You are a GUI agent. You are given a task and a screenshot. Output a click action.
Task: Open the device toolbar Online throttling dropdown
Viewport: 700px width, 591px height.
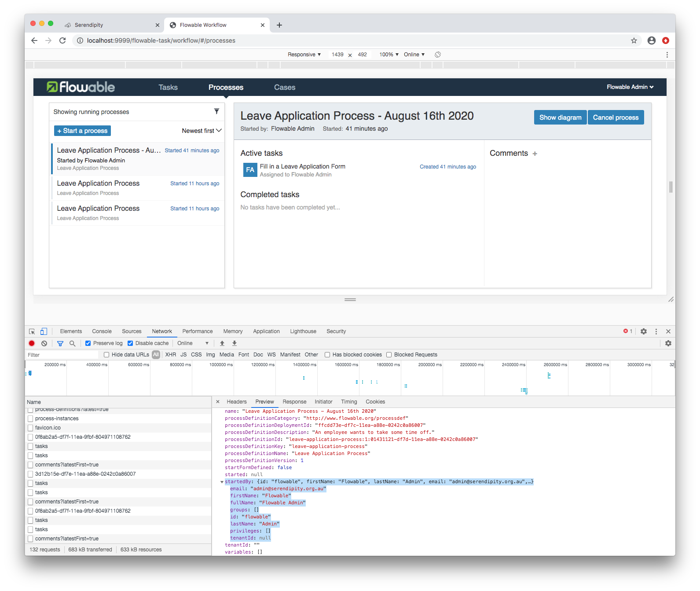tap(414, 55)
